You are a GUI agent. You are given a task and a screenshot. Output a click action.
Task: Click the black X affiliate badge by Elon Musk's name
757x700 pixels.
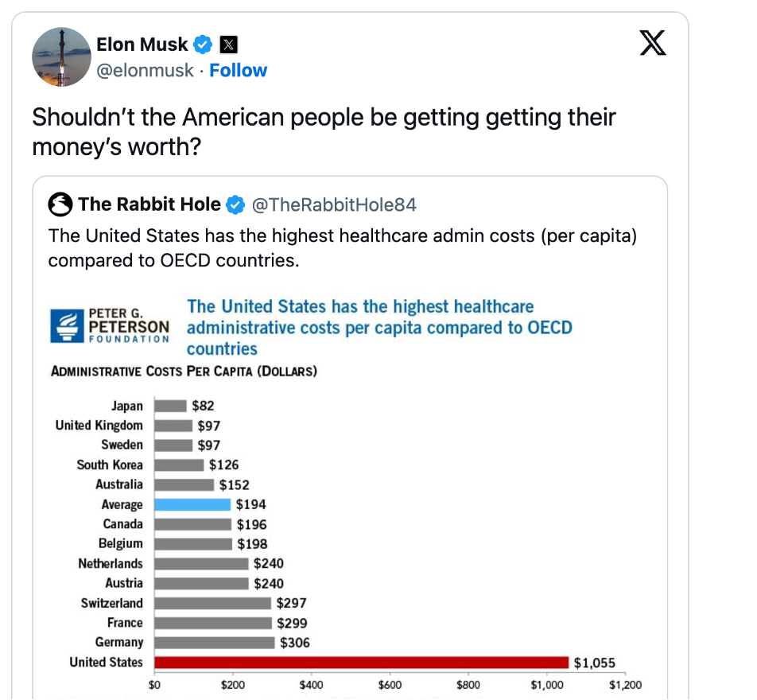point(228,45)
